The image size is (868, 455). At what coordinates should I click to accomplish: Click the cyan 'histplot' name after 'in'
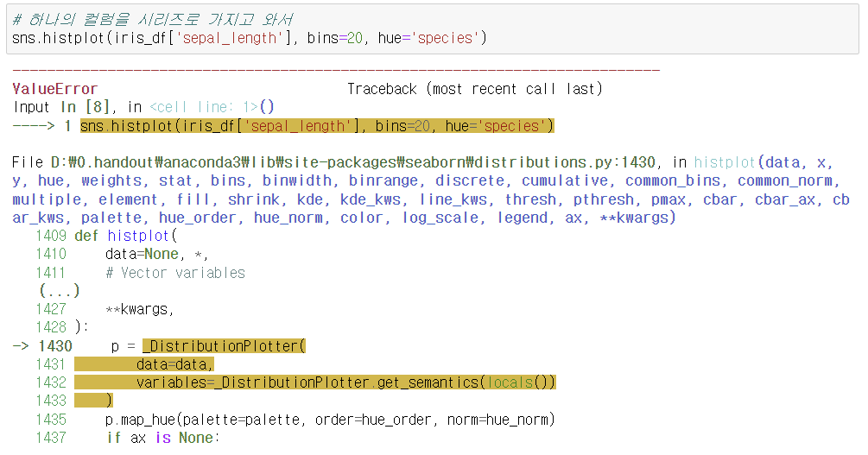tap(725, 162)
